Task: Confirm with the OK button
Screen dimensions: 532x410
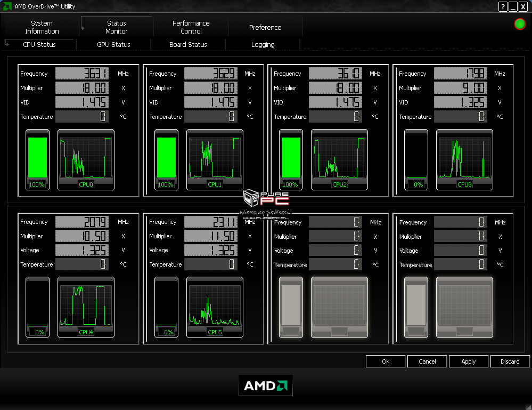Action: 386,361
